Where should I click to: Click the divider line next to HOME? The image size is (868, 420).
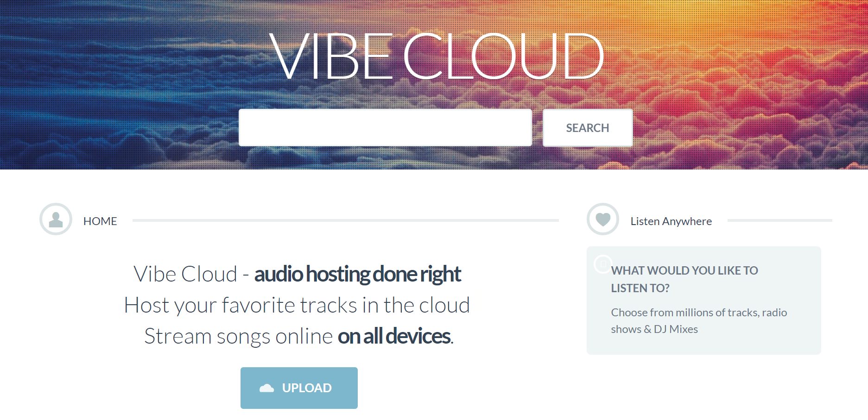[x=346, y=220]
